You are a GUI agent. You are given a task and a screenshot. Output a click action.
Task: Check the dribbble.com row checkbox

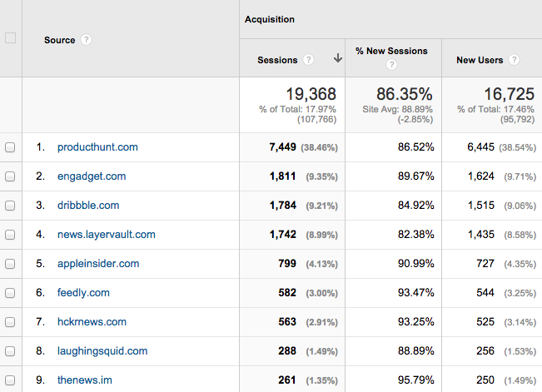point(10,206)
